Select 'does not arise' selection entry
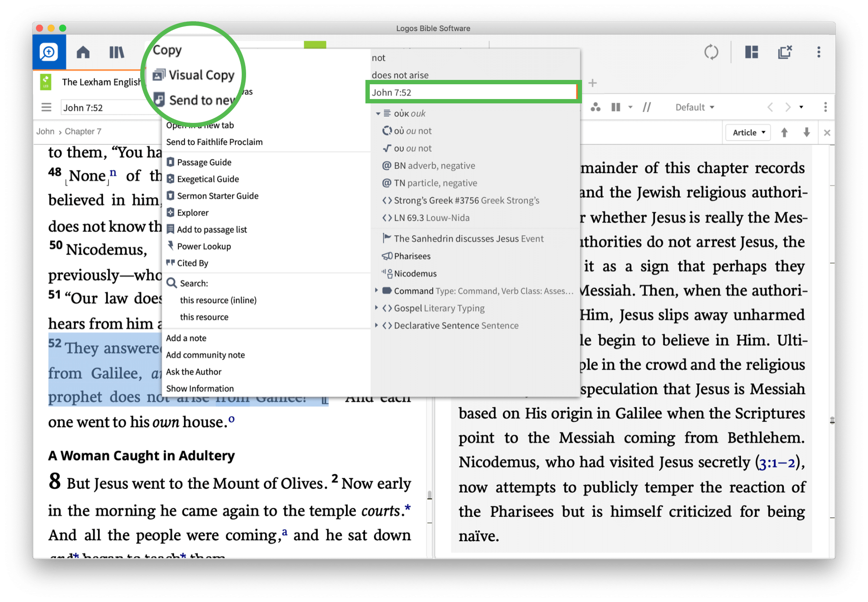 click(400, 75)
